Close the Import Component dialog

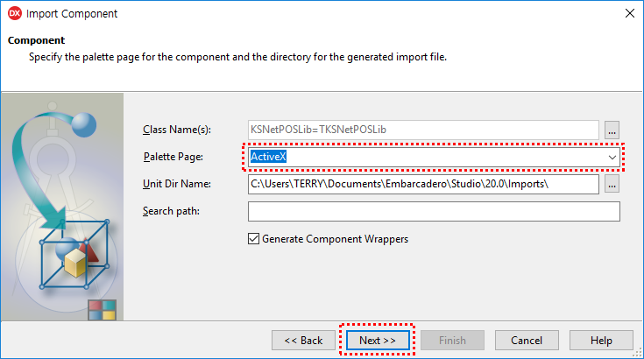coord(630,13)
